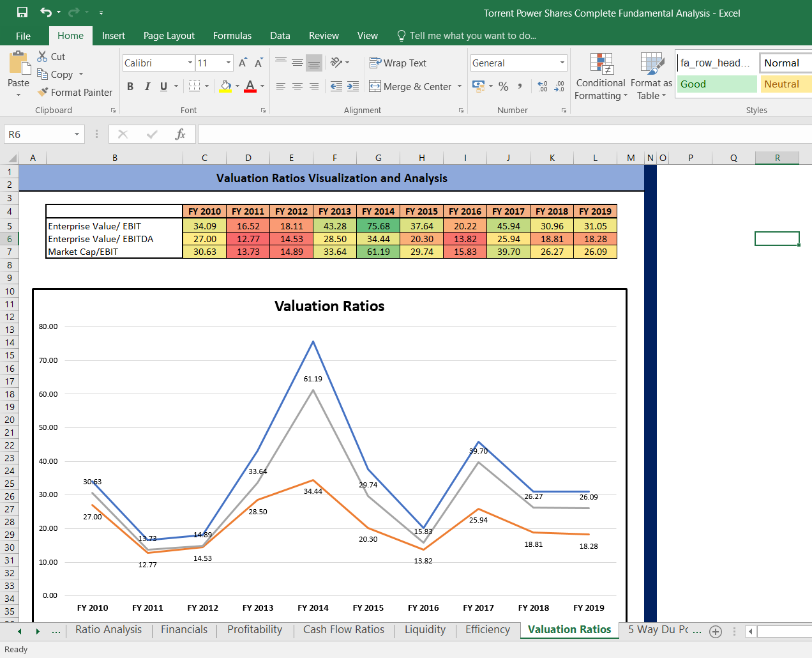Open the Ratio Analysis sheet tab
The height and width of the screenshot is (658, 812).
tap(109, 629)
